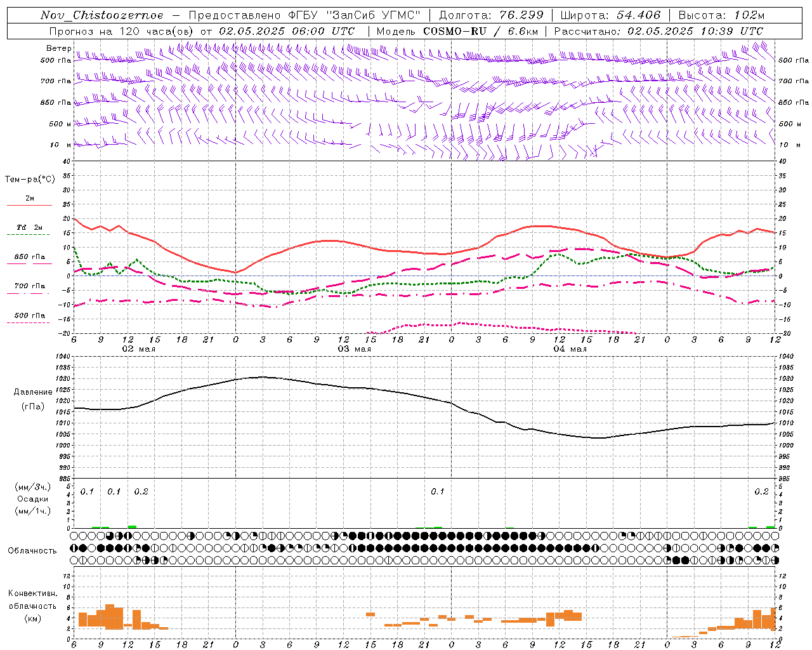
Task: Click the 'Предоставлено ФГБУ "ЗапСиб УГМС"' text
Action: click(x=306, y=15)
